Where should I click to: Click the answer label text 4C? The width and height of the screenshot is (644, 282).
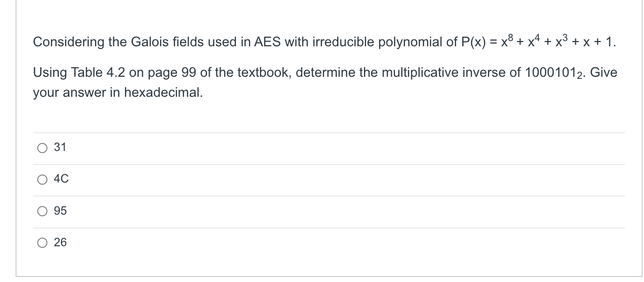pos(61,179)
